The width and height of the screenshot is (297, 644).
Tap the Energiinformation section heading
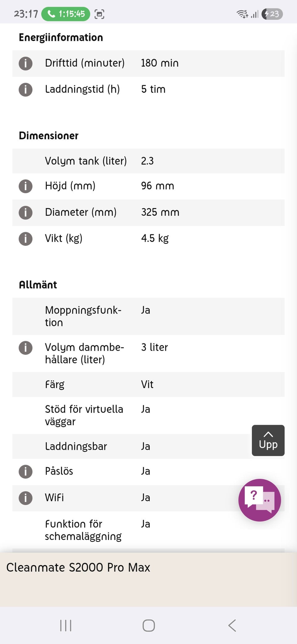pyautogui.click(x=61, y=37)
